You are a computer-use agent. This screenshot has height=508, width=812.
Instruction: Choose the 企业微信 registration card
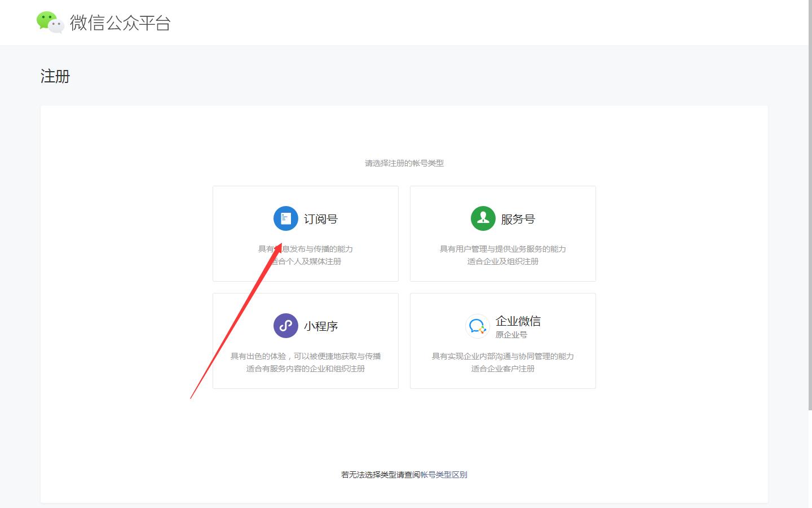click(502, 341)
